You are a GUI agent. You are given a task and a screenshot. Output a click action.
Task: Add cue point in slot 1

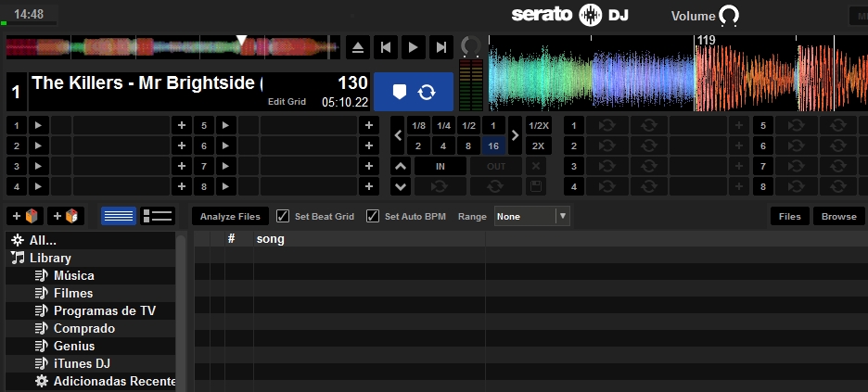coord(182,125)
